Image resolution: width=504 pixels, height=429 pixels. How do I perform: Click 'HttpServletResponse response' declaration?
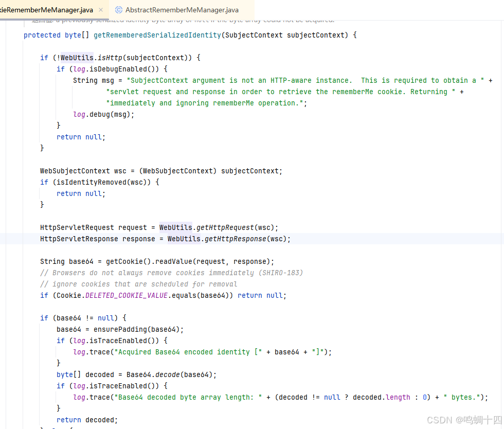pyautogui.click(x=97, y=239)
